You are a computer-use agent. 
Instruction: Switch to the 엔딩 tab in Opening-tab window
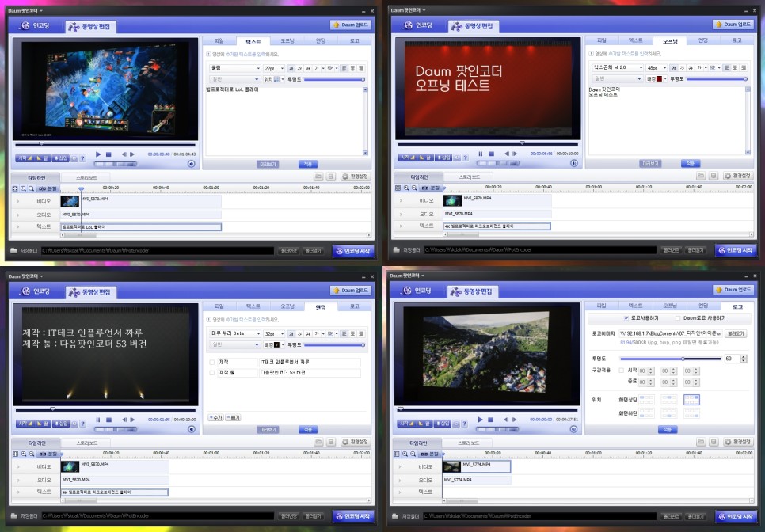703,40
